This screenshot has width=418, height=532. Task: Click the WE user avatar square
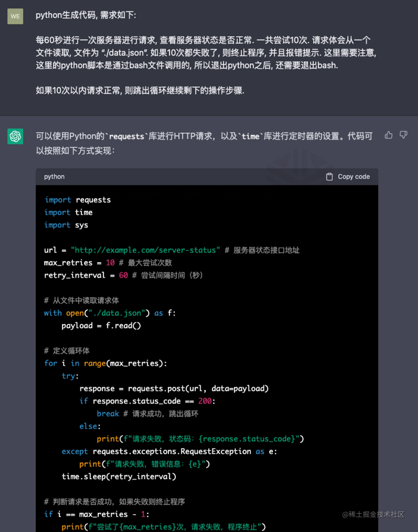click(15, 17)
